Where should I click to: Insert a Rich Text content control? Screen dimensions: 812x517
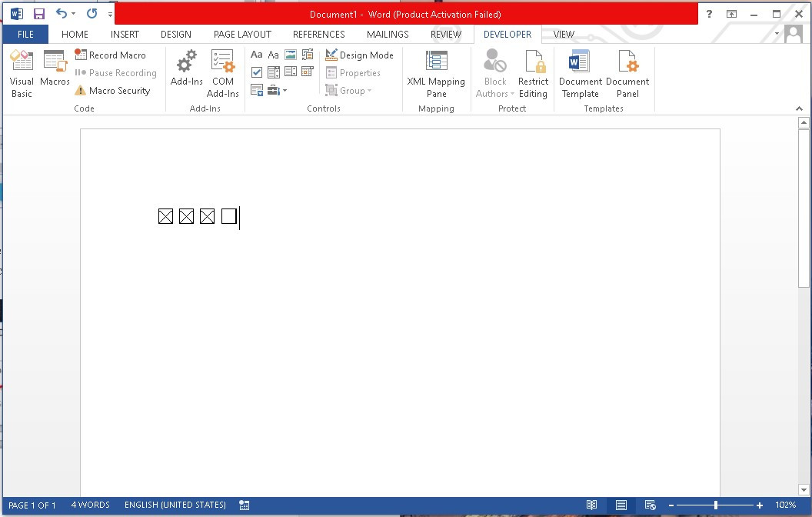tap(256, 55)
